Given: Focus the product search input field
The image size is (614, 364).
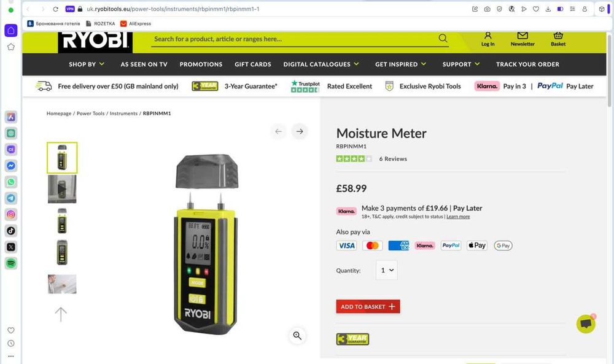Looking at the screenshot, I should [295, 39].
